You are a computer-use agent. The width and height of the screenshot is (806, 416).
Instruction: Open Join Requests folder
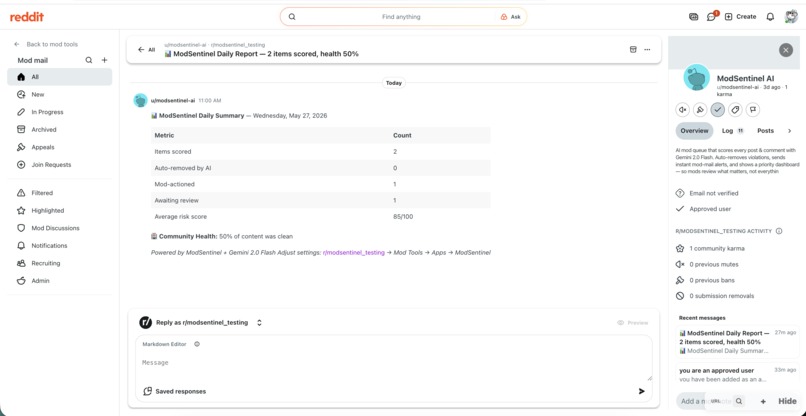[x=60, y=165]
